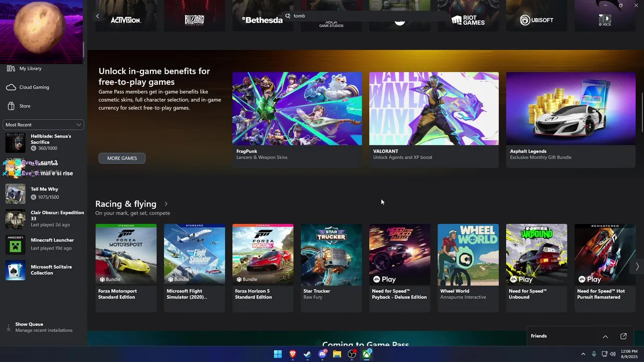Pop out the Friends panel window

coord(623,336)
